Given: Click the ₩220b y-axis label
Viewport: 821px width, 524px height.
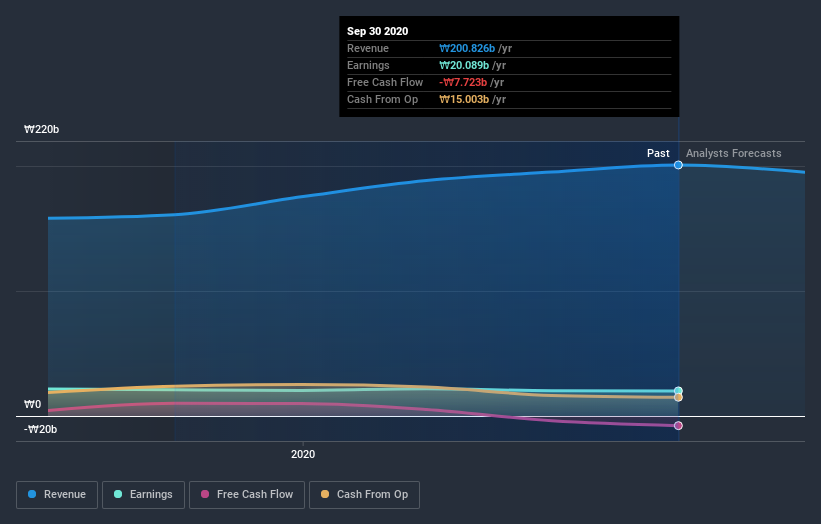Looking at the screenshot, I should point(41,129).
